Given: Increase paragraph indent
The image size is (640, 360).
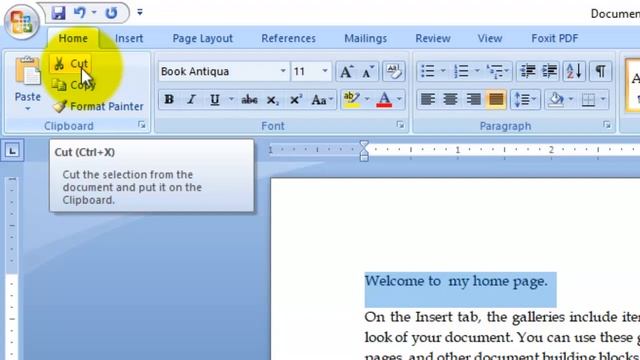Looking at the screenshot, I should tap(549, 71).
